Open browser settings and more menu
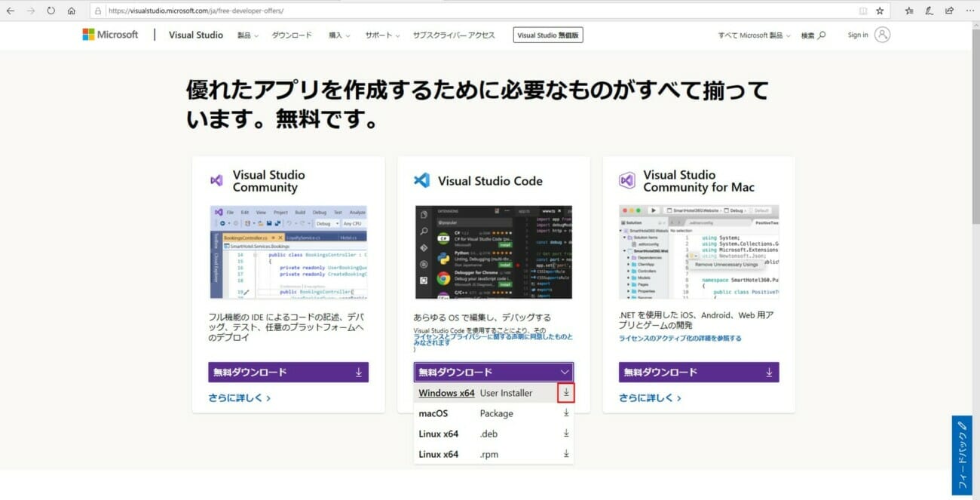The width and height of the screenshot is (980, 500). 969,11
